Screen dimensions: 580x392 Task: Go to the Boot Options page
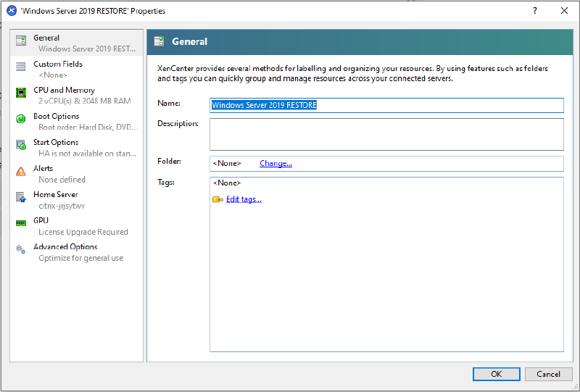point(57,116)
